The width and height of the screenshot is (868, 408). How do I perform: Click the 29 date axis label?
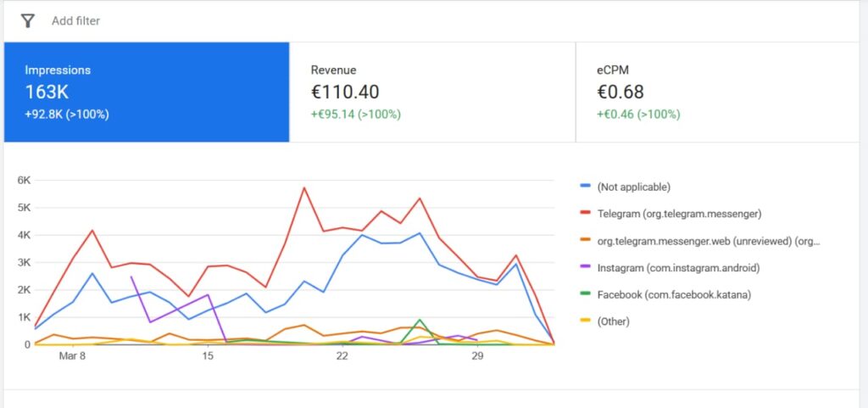point(477,356)
